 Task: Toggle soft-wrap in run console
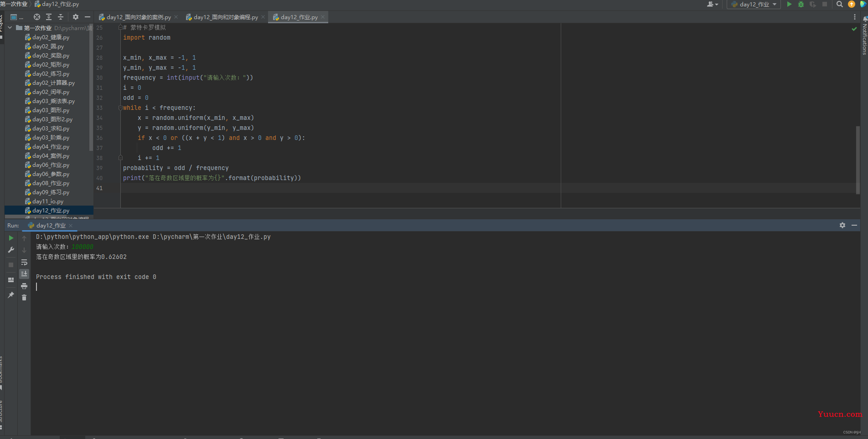[x=24, y=262]
